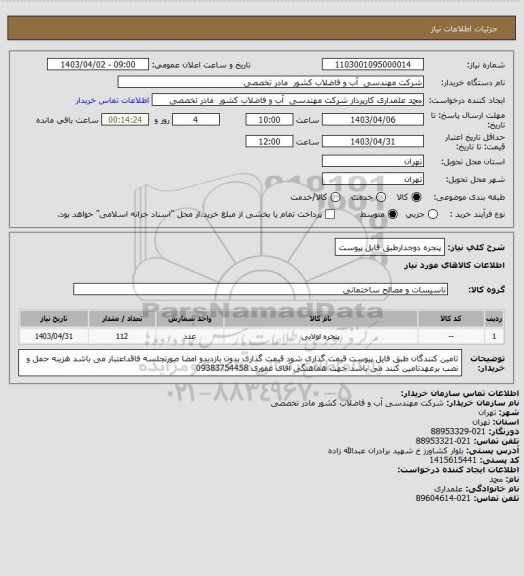
Task: Click the unit cell عدد
Action: 190,336
